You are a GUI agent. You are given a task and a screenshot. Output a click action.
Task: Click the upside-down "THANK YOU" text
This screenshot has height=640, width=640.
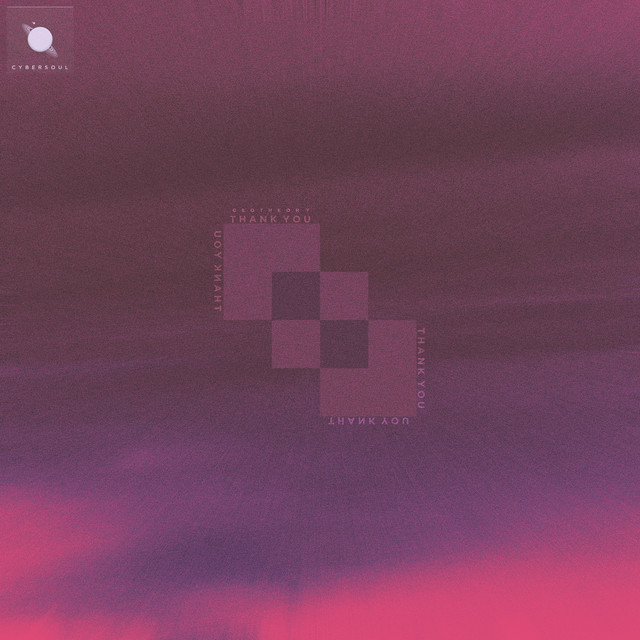tap(369, 421)
